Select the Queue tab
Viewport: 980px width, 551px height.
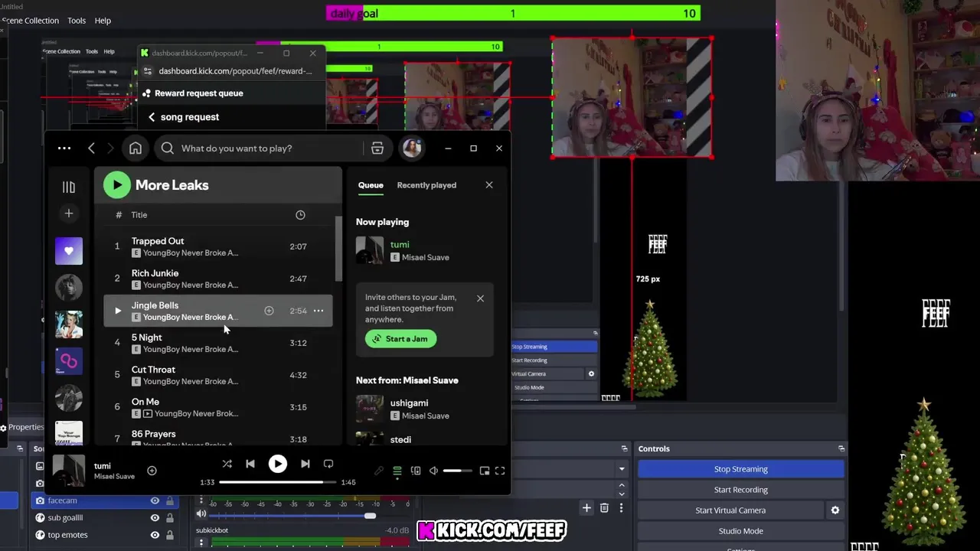371,185
